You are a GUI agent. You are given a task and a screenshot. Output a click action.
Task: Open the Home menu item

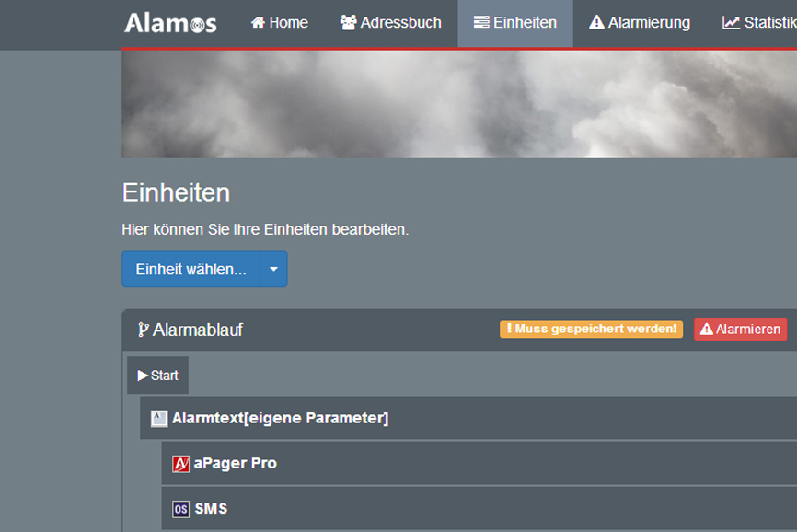click(x=280, y=23)
